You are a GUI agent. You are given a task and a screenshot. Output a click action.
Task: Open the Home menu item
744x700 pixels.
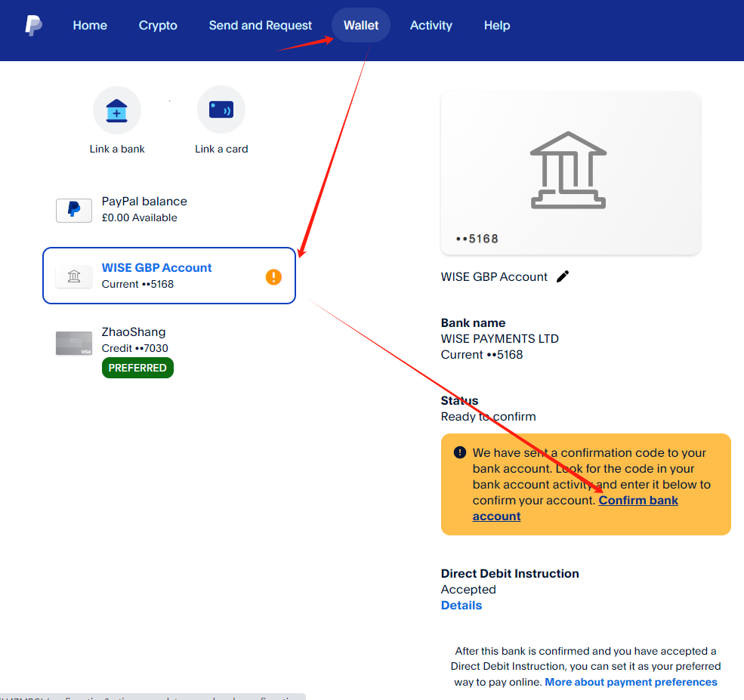point(90,25)
